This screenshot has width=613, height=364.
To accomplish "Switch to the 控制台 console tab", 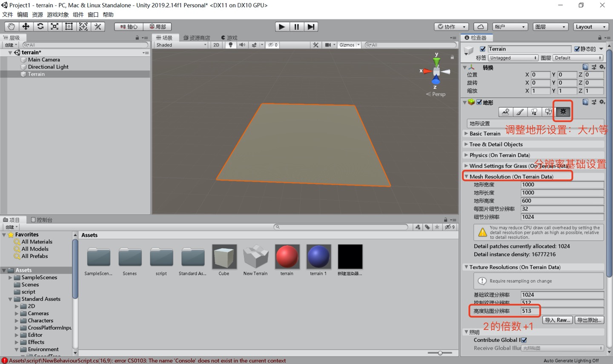I will [x=42, y=220].
